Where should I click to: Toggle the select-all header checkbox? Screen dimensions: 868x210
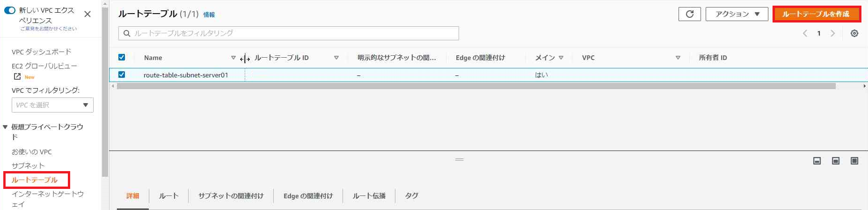pos(122,57)
